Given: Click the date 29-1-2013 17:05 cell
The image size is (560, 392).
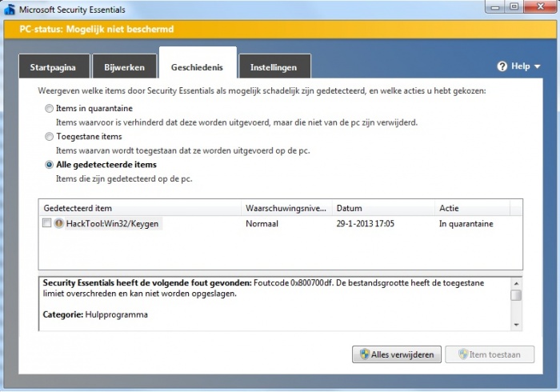Looking at the screenshot, I should [365, 224].
